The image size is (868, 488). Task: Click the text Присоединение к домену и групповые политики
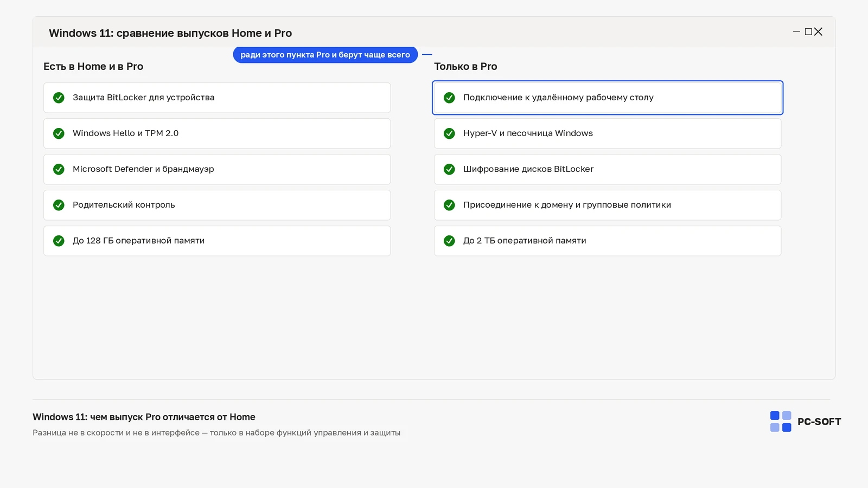[567, 205]
